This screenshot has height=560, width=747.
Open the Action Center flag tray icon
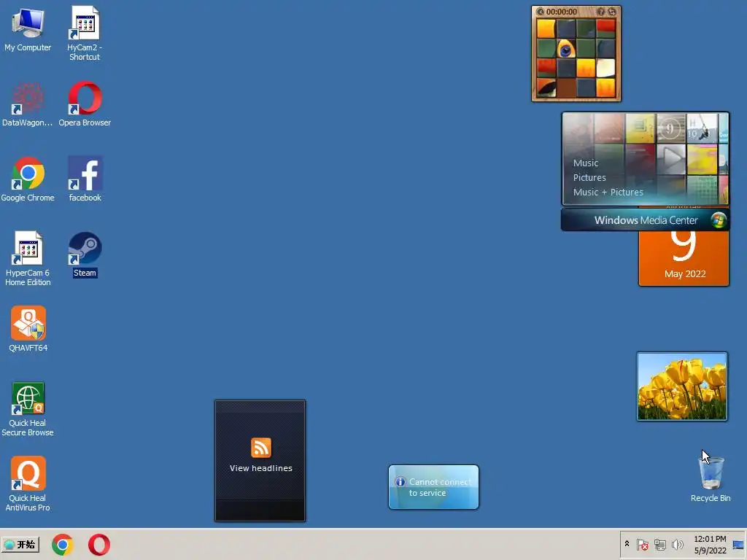(x=642, y=544)
